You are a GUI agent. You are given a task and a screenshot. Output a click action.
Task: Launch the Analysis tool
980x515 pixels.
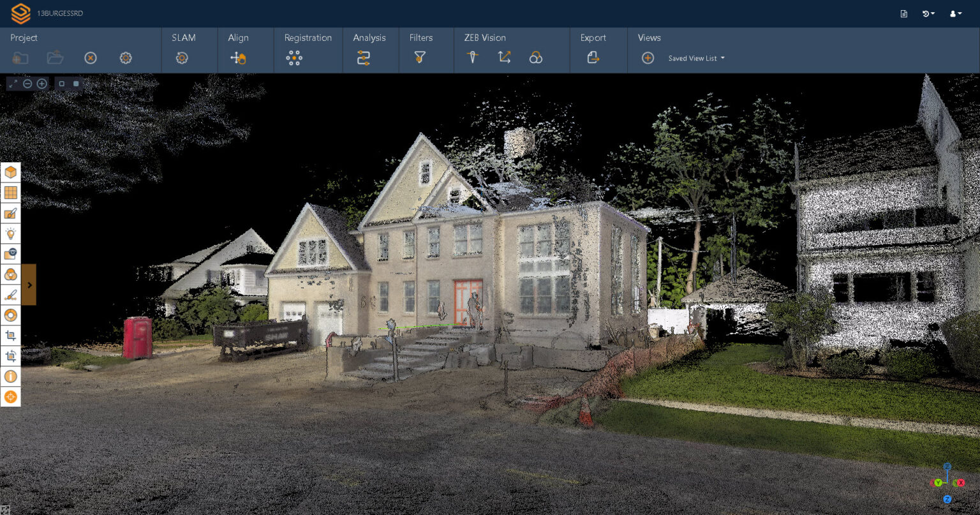pyautogui.click(x=364, y=57)
